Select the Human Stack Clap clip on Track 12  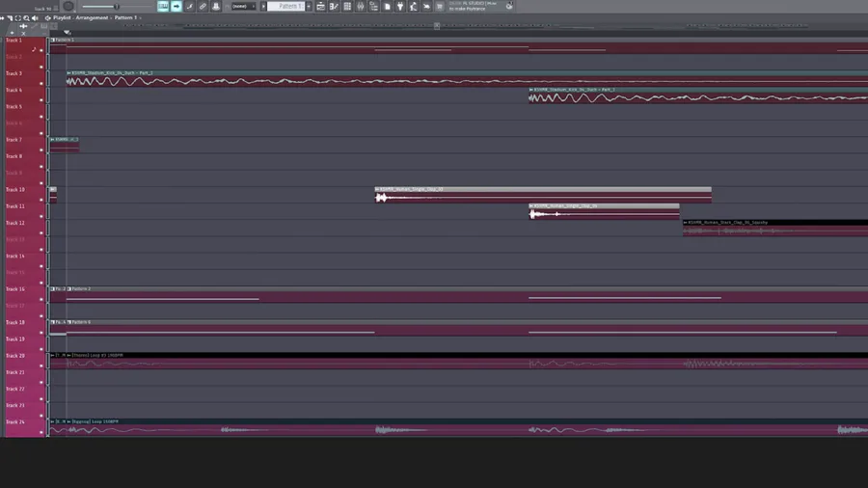[x=775, y=228]
